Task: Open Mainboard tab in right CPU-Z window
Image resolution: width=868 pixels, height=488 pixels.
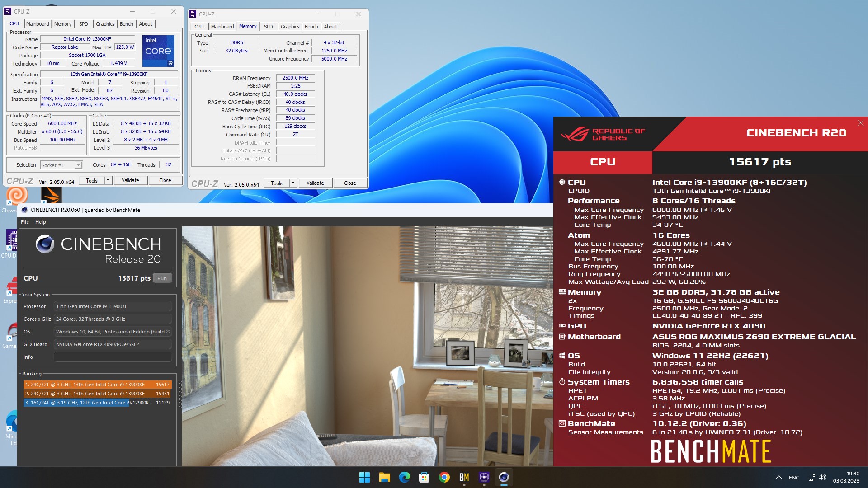Action: point(222,27)
